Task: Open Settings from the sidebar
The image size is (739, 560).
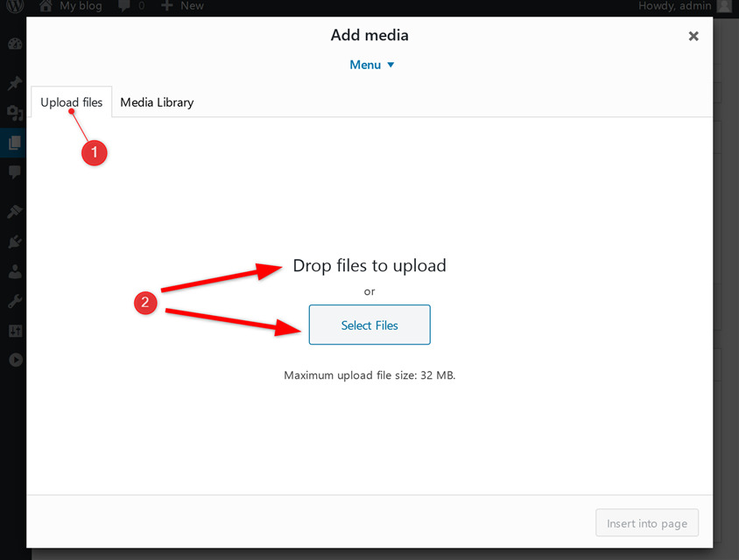Action: tap(13, 331)
